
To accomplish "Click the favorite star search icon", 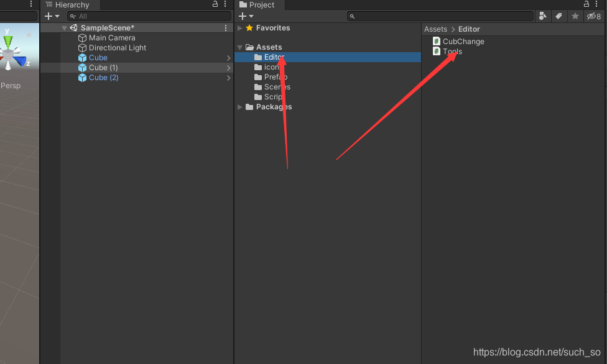I will coord(575,16).
